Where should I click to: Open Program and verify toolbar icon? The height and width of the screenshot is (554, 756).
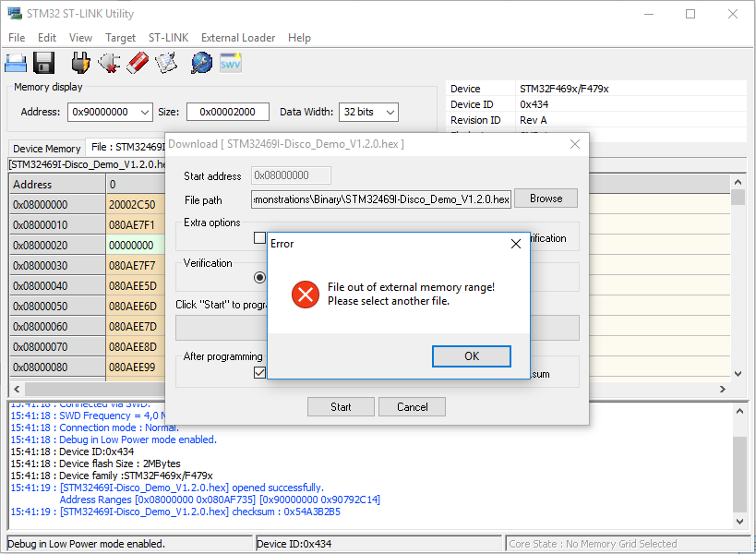[166, 63]
